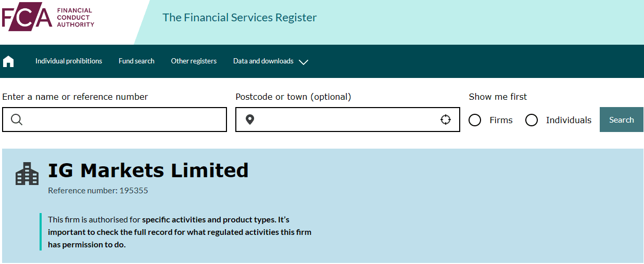Open Individual prohibitions page

pyautogui.click(x=69, y=61)
